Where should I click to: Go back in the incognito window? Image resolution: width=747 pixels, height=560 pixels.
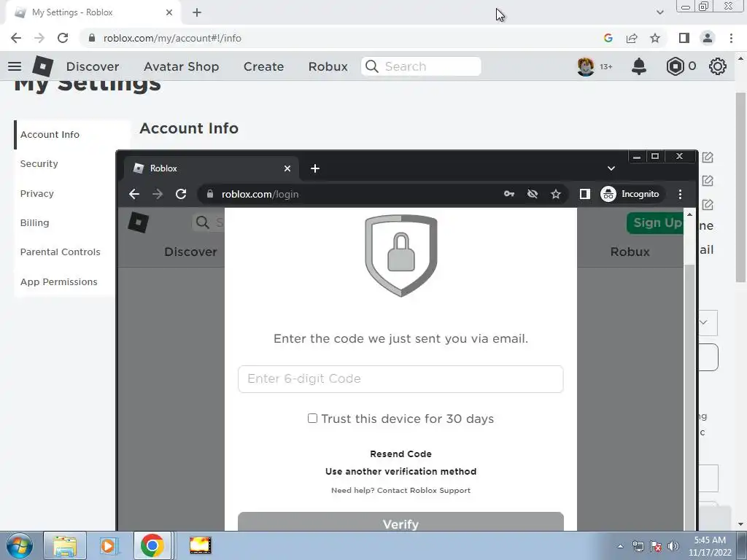(134, 194)
